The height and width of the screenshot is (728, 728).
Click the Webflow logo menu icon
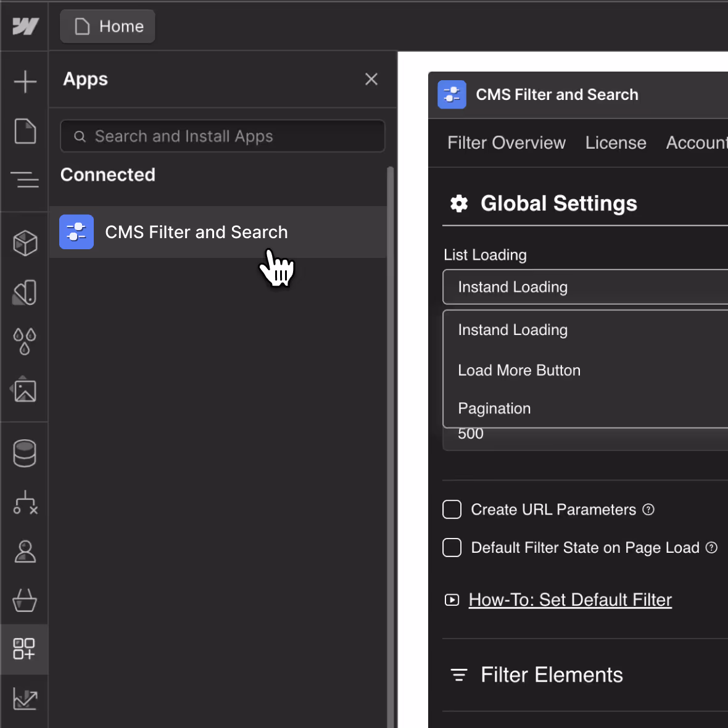[x=25, y=26]
